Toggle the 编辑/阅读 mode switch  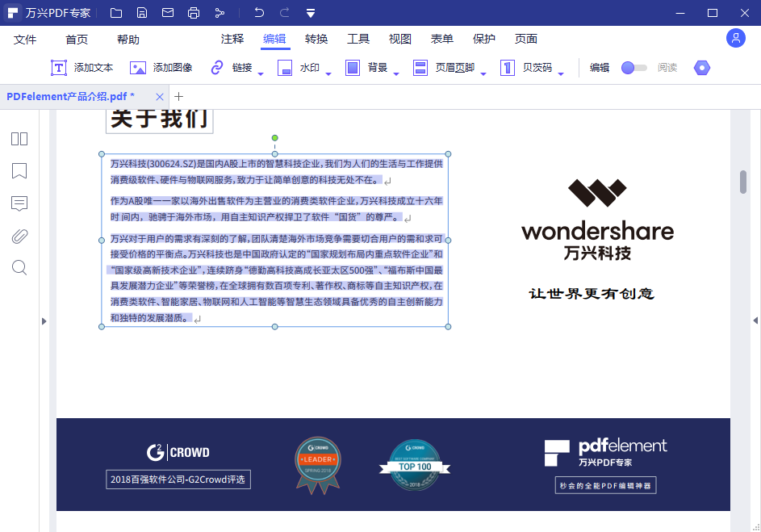point(633,68)
